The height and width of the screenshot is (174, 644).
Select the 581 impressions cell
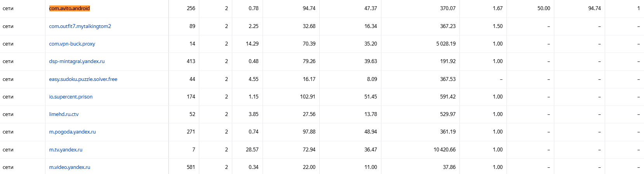(x=191, y=167)
